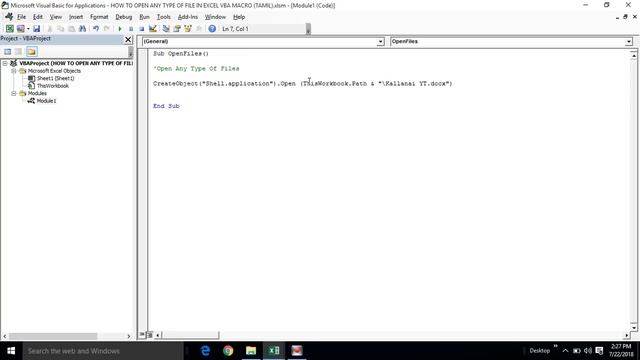The width and height of the screenshot is (640, 360).
Task: Click on the CreateObject code line
Action: click(x=302, y=84)
